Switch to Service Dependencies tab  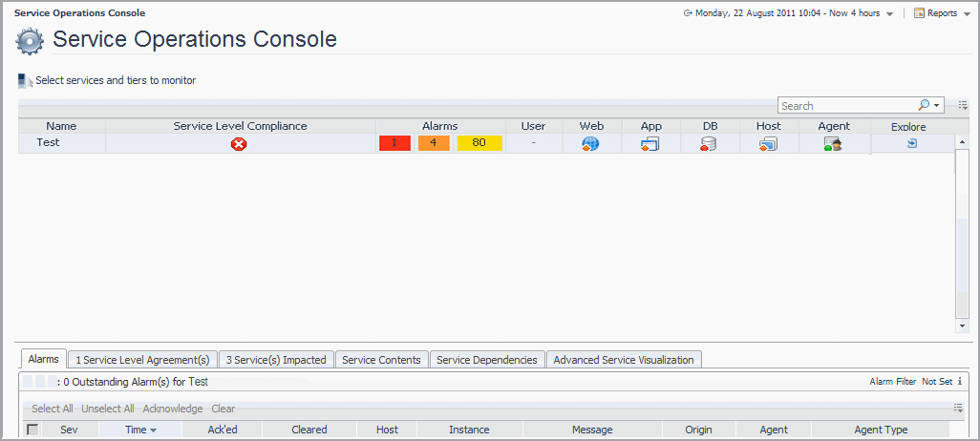coord(488,360)
